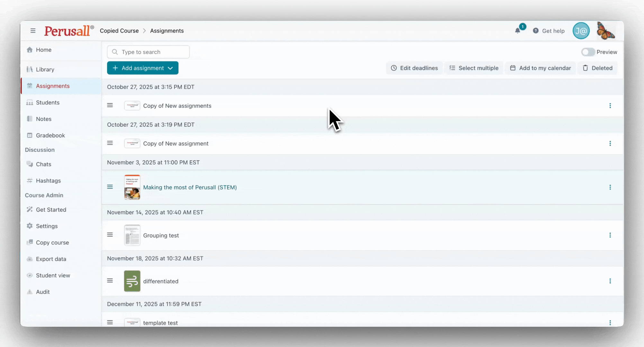
Task: Go to Home in sidebar
Action: 44,50
